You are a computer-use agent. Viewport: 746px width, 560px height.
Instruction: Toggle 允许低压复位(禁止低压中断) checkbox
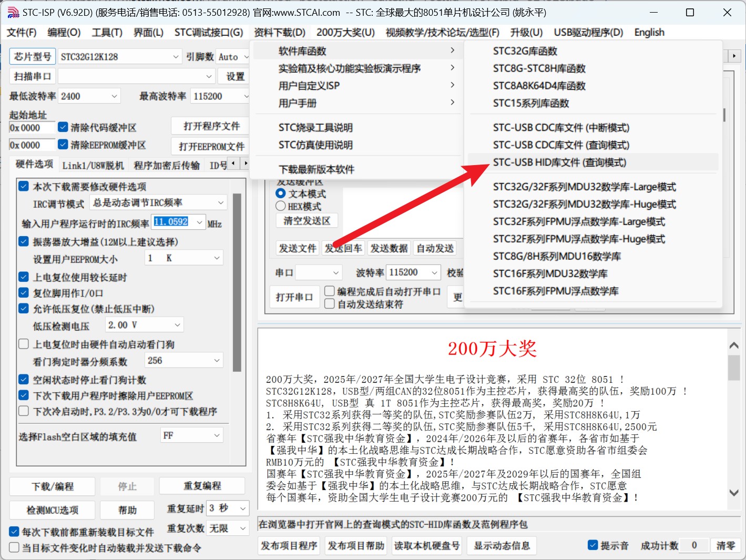tap(24, 308)
